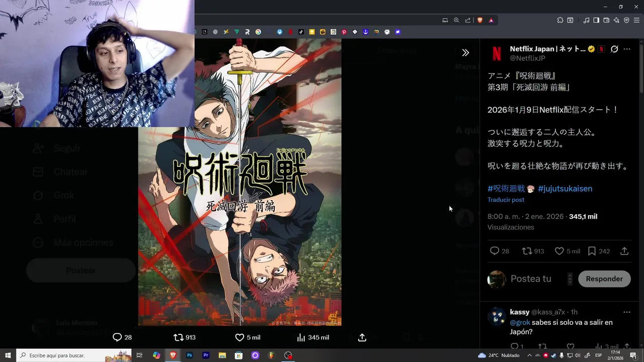Open kassy's profile avatar
Image resolution: width=644 pixels, height=362 pixels.
pos(497,317)
